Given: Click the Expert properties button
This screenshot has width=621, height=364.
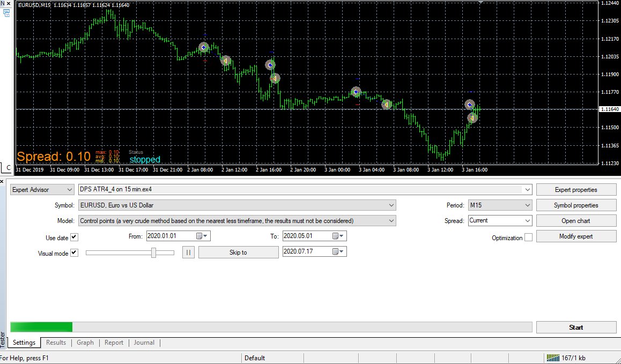Looking at the screenshot, I should (x=576, y=190).
